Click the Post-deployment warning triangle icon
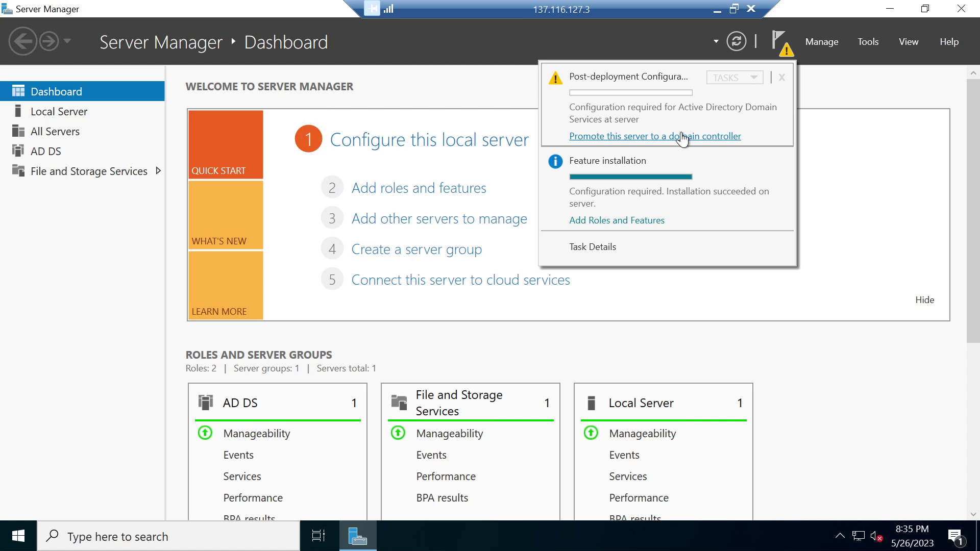Screen dimensions: 980x551 pos(555,78)
